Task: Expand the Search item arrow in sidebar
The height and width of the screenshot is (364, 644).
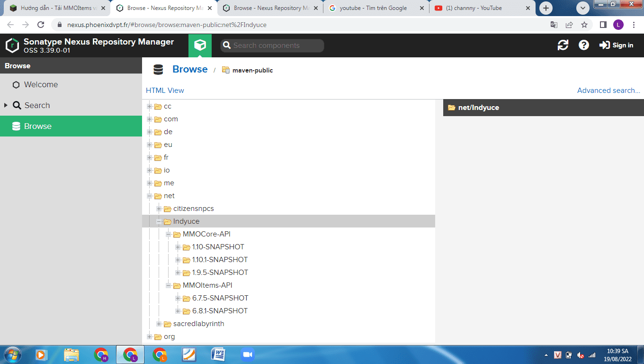Action: [6, 105]
